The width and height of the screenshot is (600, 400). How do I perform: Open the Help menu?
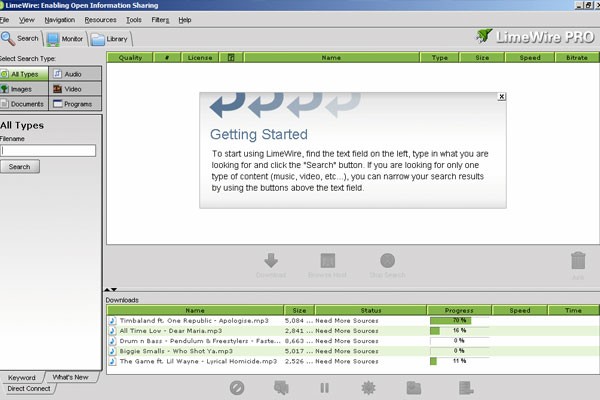point(185,20)
